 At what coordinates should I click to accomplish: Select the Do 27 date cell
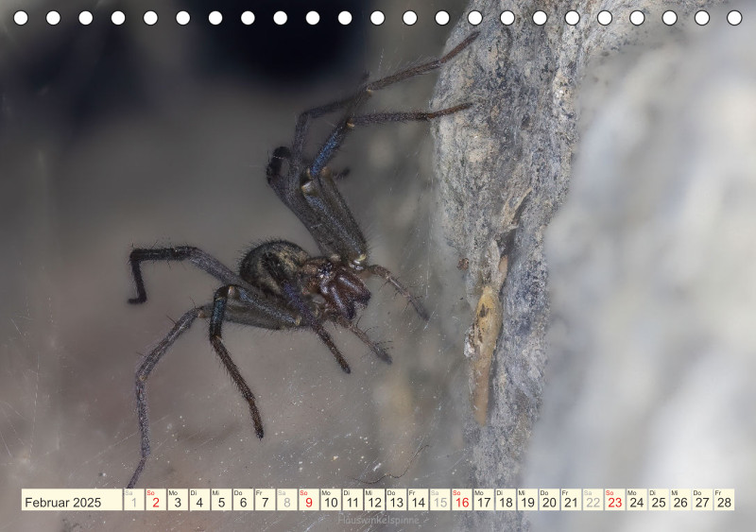click(x=702, y=500)
